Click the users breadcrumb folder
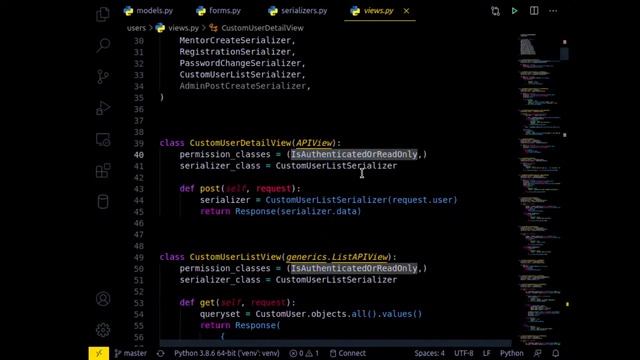Viewport: 640px width, 360px height. point(136,28)
